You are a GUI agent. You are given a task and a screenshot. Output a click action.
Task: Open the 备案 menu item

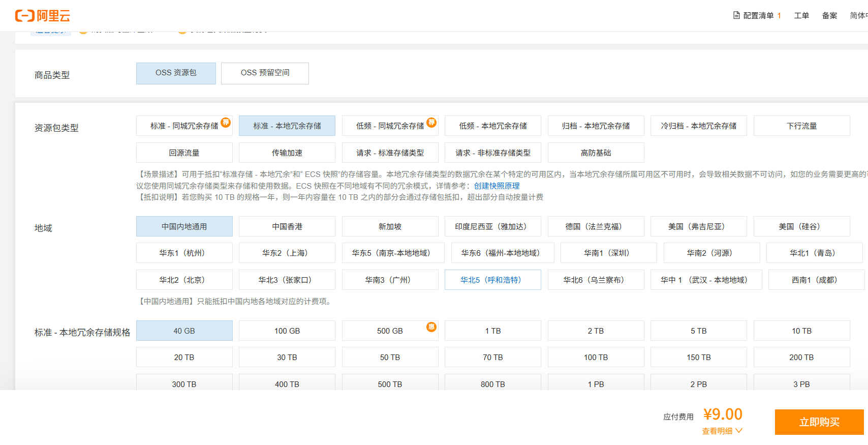coord(829,16)
